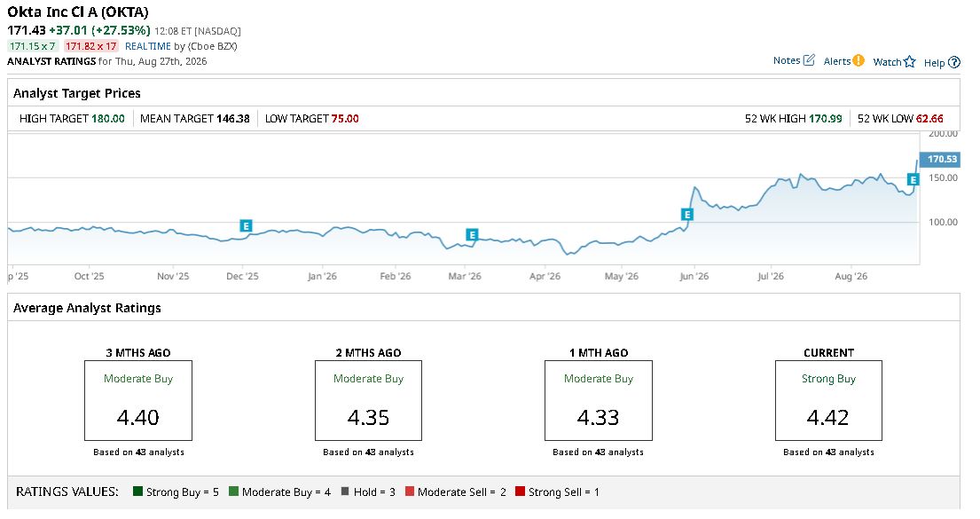
Task: Click the low target value 75.00
Action: [x=345, y=119]
